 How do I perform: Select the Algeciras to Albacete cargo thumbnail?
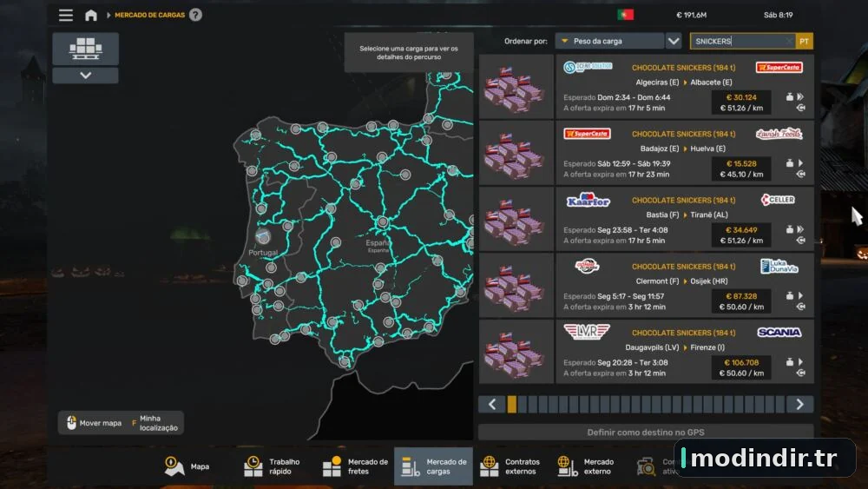click(x=516, y=86)
